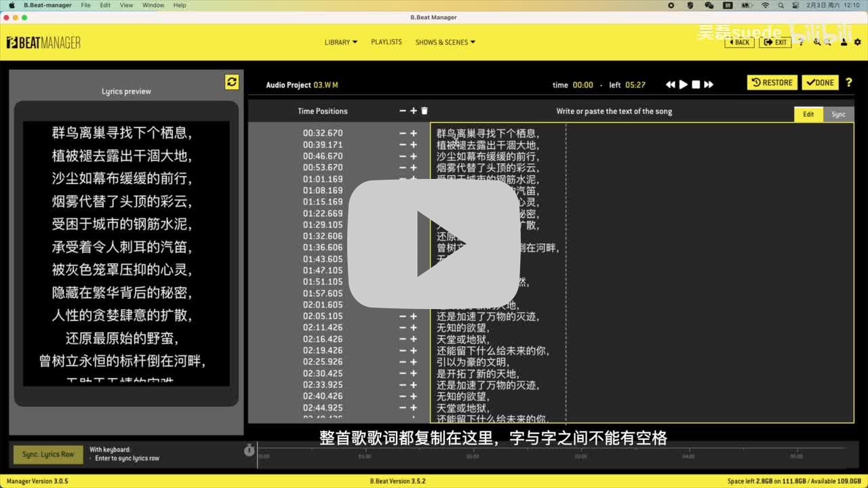
Task: Select time position 02:44.925
Action: [323, 408]
